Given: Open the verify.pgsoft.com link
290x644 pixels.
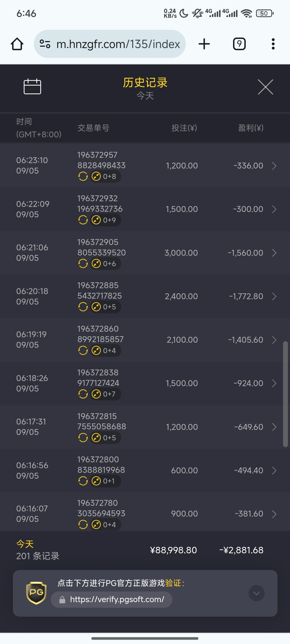Looking at the screenshot, I should pos(117,599).
